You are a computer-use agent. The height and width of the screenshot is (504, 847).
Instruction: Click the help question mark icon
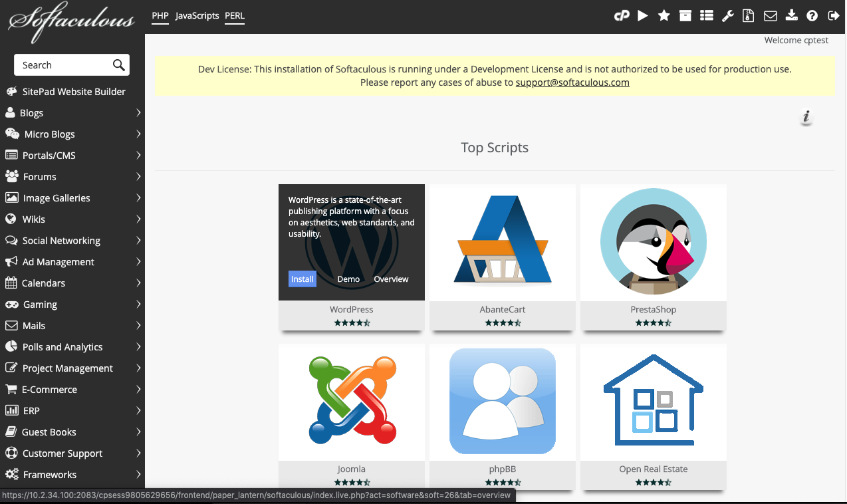[x=812, y=16]
